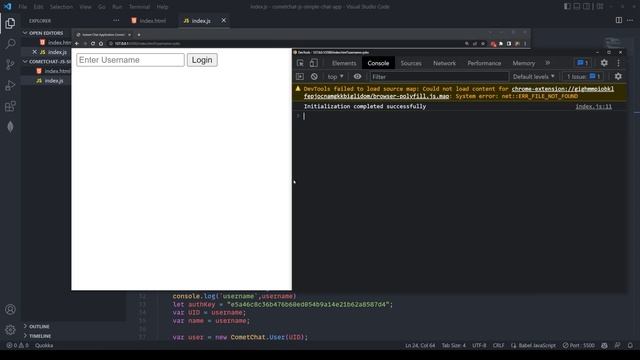Toggle the console sidebar panel
The width and height of the screenshot is (640, 360).
300,76
